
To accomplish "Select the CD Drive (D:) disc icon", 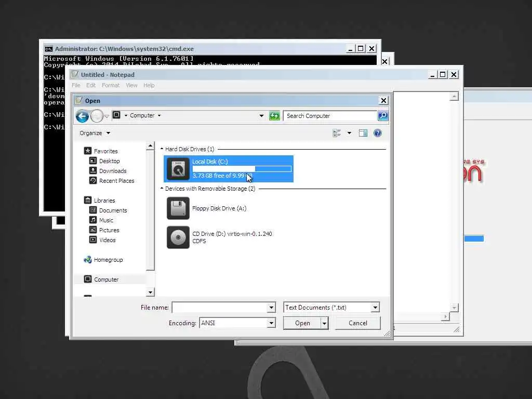I will point(178,237).
